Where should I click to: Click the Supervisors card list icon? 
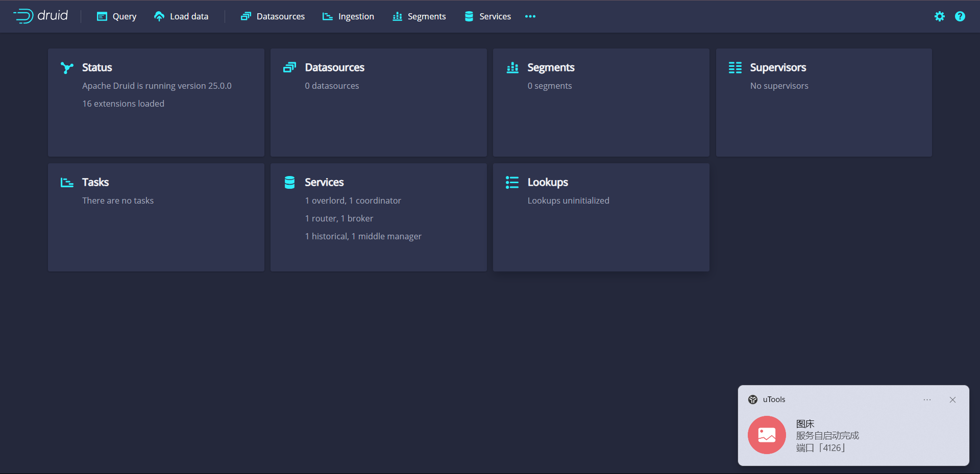pyautogui.click(x=735, y=67)
